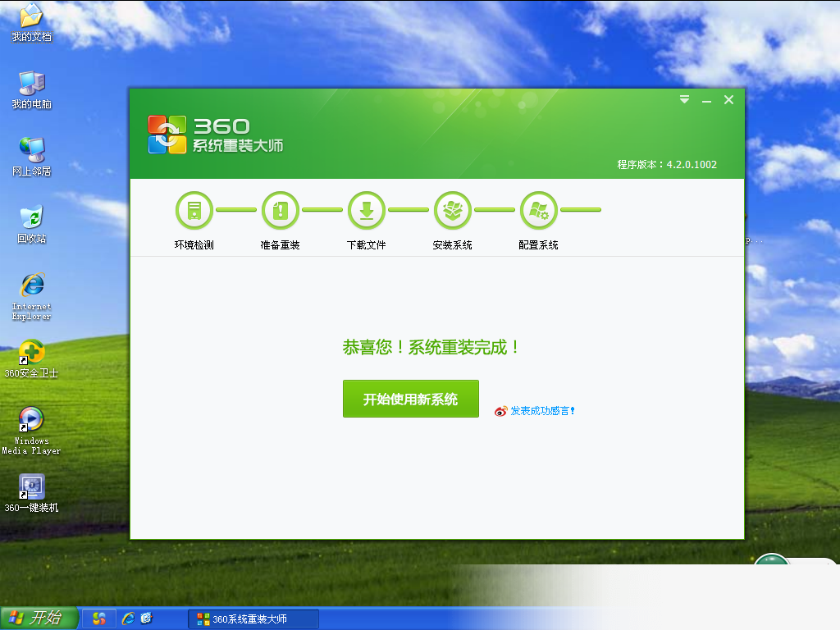The width and height of the screenshot is (840, 630).
Task: Select the Internet Explorer desktop icon
Action: [32, 297]
